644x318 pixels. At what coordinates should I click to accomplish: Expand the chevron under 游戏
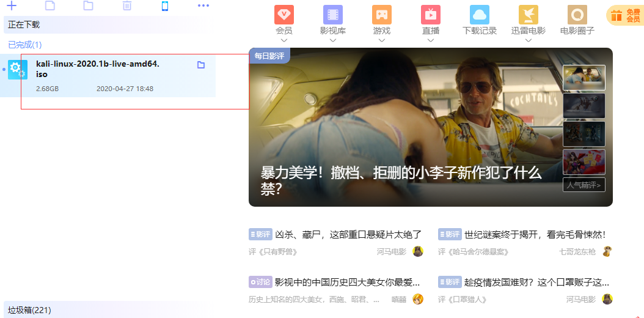click(381, 40)
